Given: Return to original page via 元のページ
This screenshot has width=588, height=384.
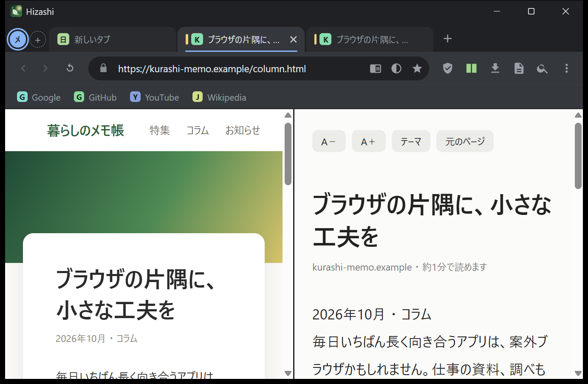Looking at the screenshot, I should 465,141.
